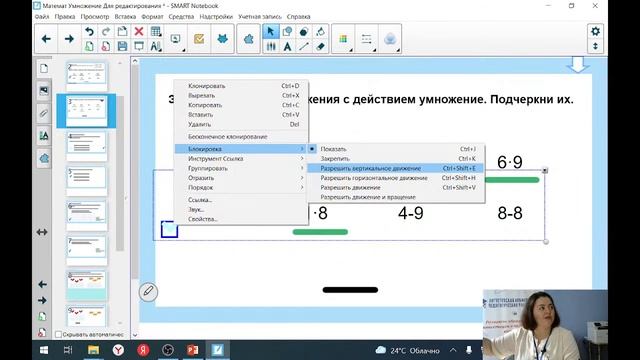Viewport: 640px width, 360px height.
Task: Open the 'Формат' menu
Action: coord(152,17)
